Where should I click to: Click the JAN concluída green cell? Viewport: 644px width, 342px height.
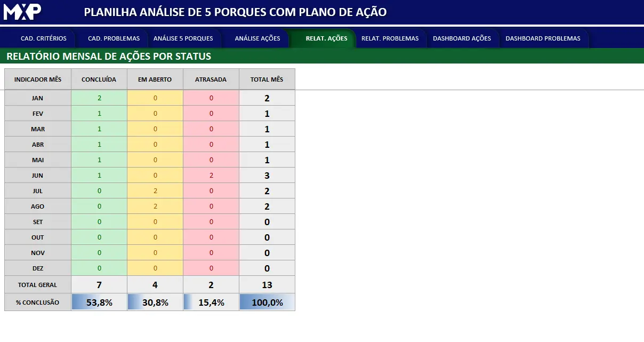click(99, 98)
